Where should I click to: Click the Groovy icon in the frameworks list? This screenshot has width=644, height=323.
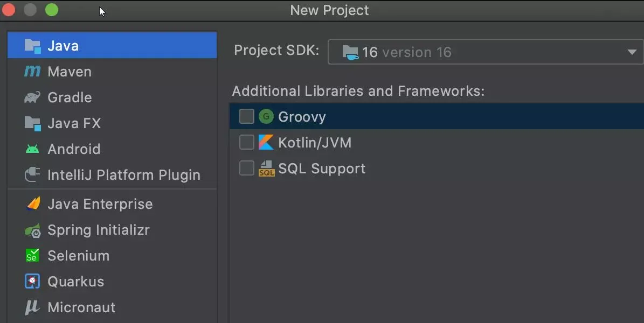266,116
